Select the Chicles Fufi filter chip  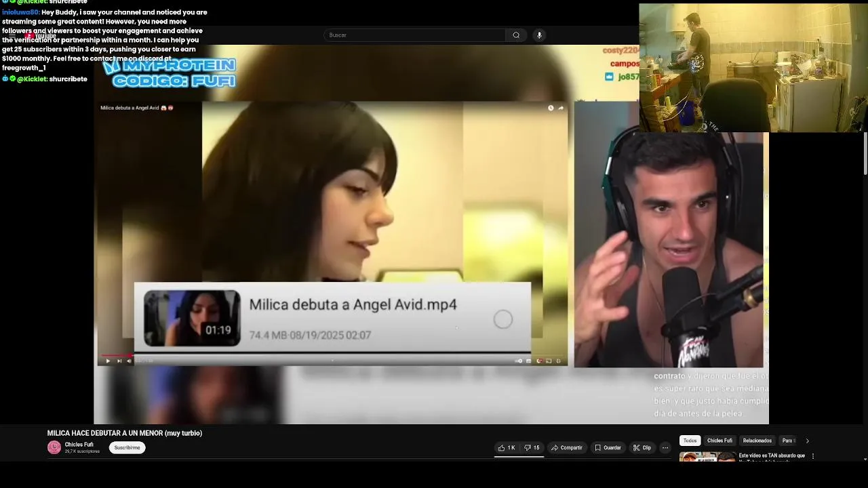pos(719,441)
